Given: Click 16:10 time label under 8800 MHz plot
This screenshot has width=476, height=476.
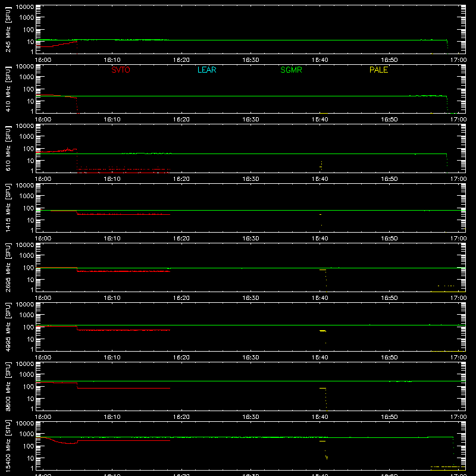Looking at the screenshot, I should click(112, 417).
